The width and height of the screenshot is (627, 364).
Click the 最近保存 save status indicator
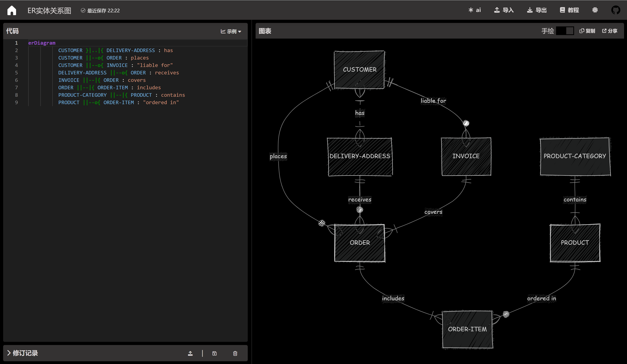coord(100,10)
